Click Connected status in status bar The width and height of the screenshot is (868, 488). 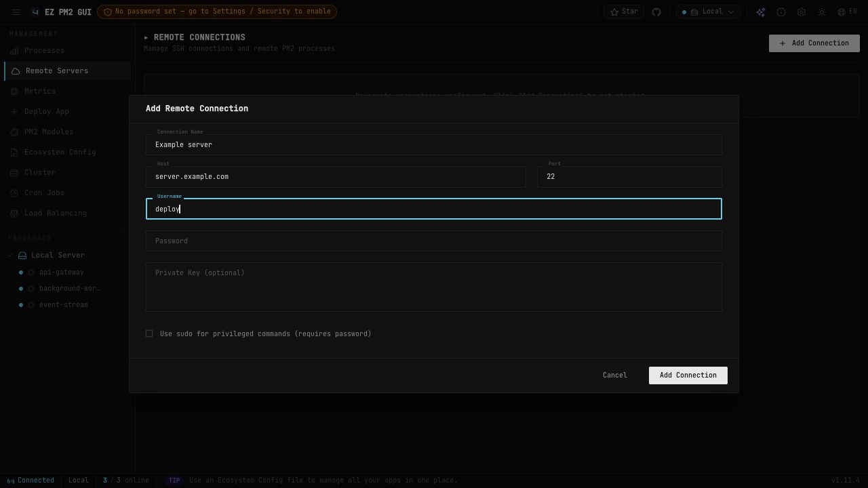tap(31, 481)
